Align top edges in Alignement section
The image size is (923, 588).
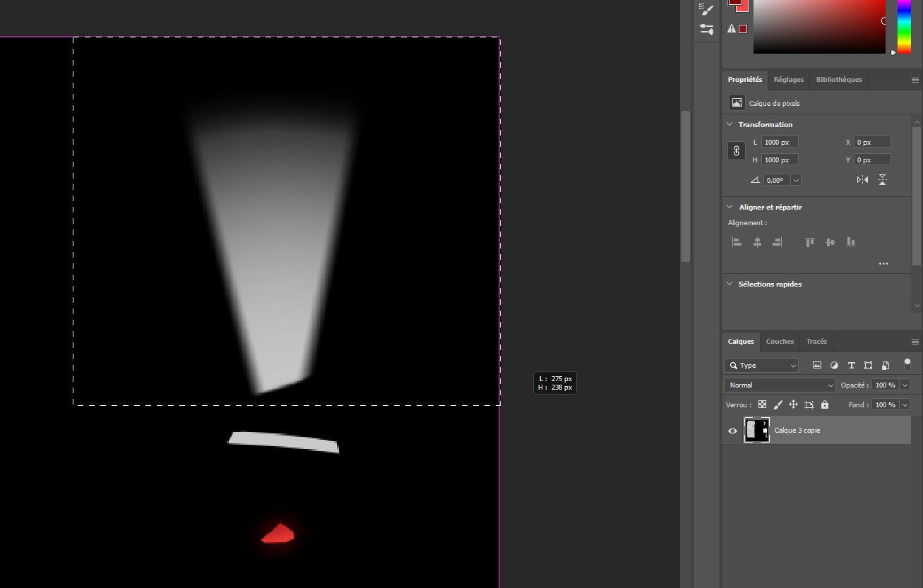tap(810, 242)
